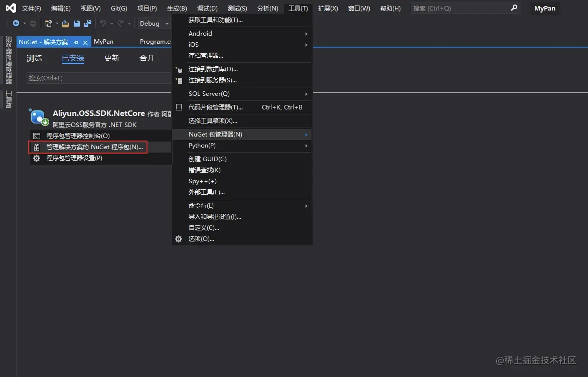Open the 调试(D) menu

(x=207, y=8)
